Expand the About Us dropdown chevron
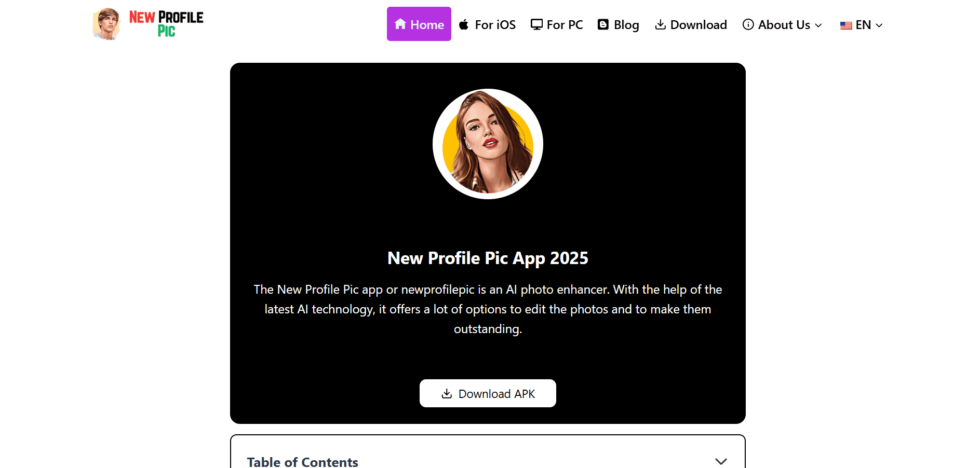Screen dimensions: 980x468 point(818,25)
